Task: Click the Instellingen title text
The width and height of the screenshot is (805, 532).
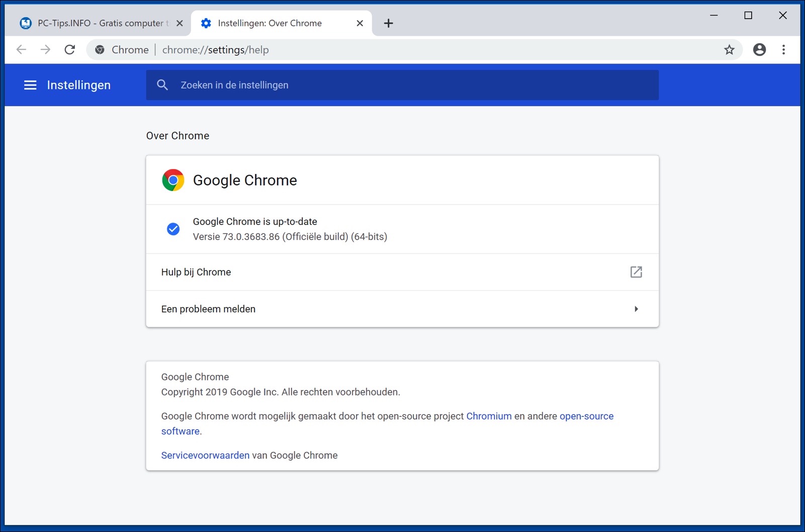Action: coord(79,85)
